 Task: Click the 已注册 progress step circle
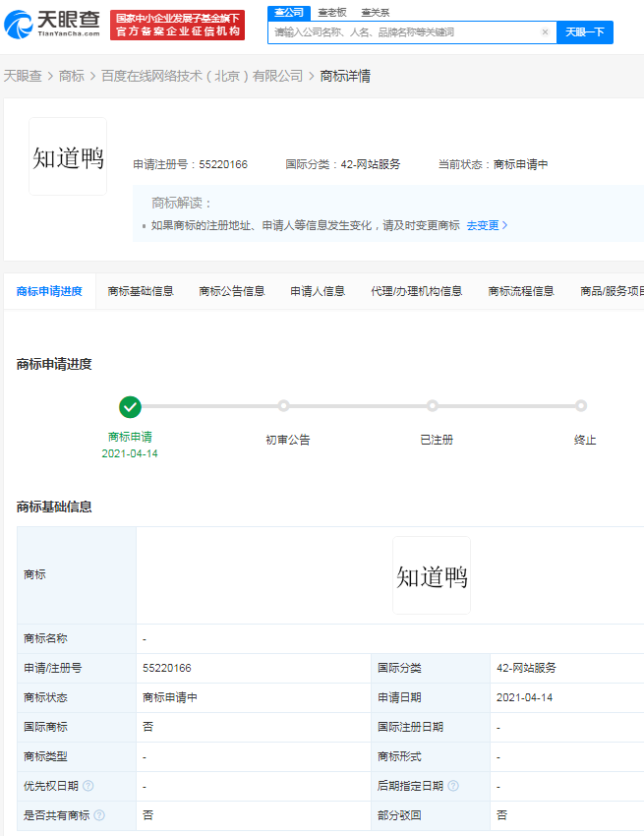pos(433,406)
